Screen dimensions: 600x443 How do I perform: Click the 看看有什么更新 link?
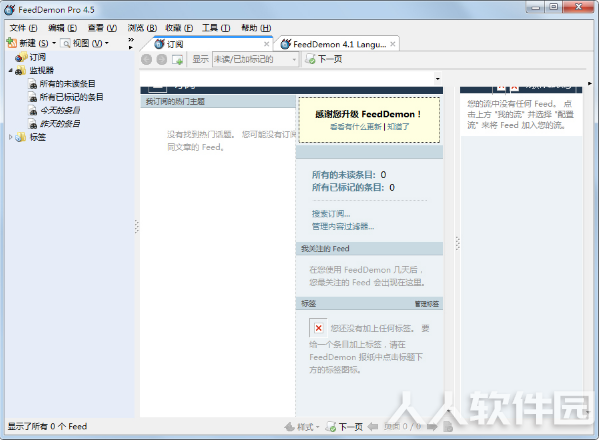(356, 127)
